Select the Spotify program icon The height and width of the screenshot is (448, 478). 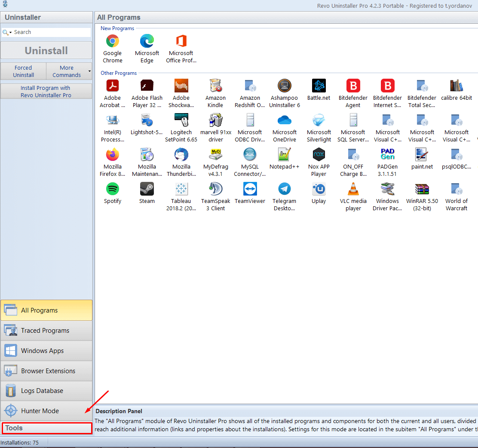pos(113,189)
